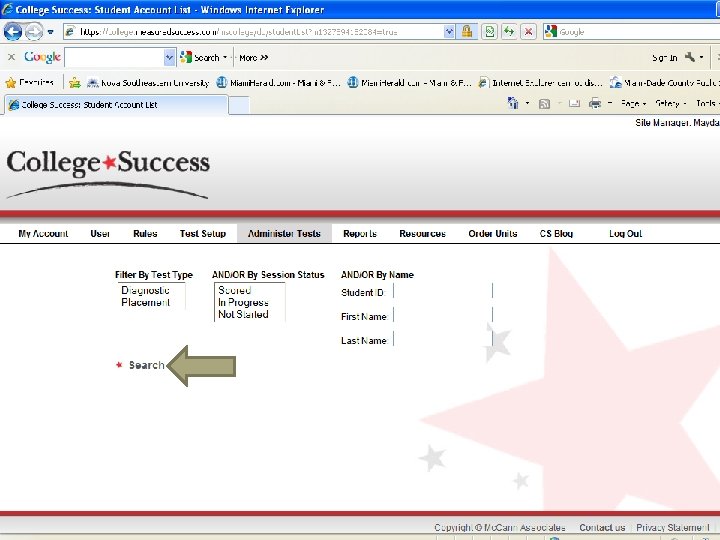Click the Google toolbar Search button
Screen dimensions: 720x540
200,57
